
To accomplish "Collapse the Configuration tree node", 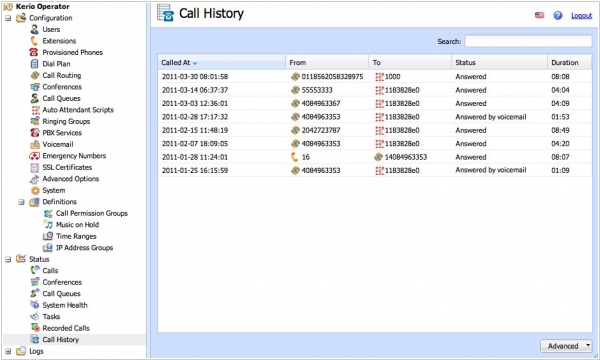I will 8,18.
